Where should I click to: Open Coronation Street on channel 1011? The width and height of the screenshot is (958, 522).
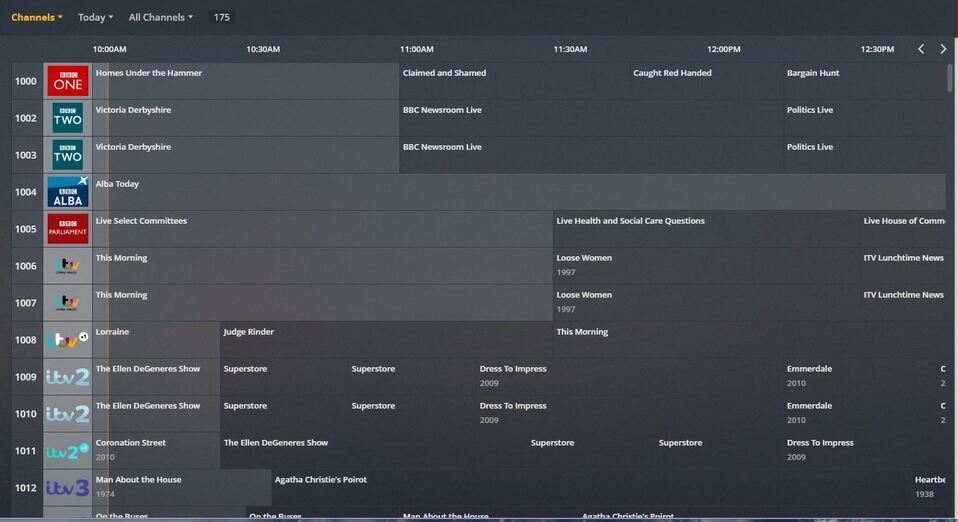(x=156, y=450)
